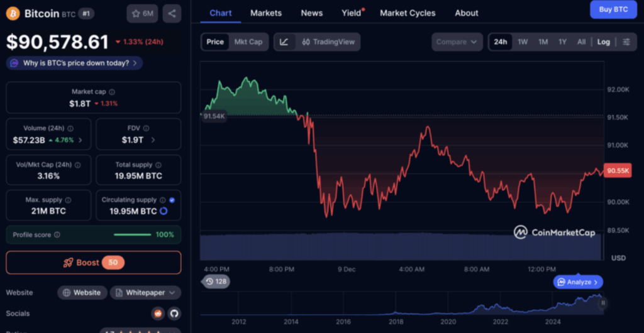Viewport: 644px width, 333px height.
Task: Open the Compare dropdown
Action: click(457, 42)
